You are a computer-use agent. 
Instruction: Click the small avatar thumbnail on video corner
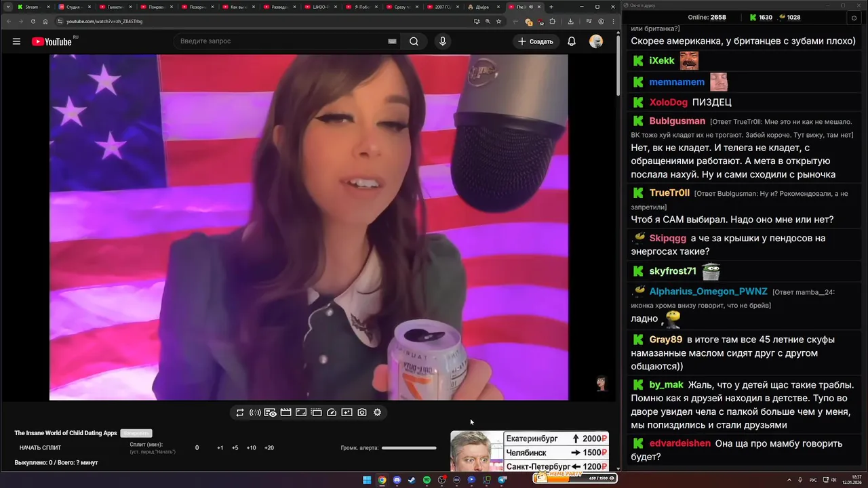[x=601, y=384]
